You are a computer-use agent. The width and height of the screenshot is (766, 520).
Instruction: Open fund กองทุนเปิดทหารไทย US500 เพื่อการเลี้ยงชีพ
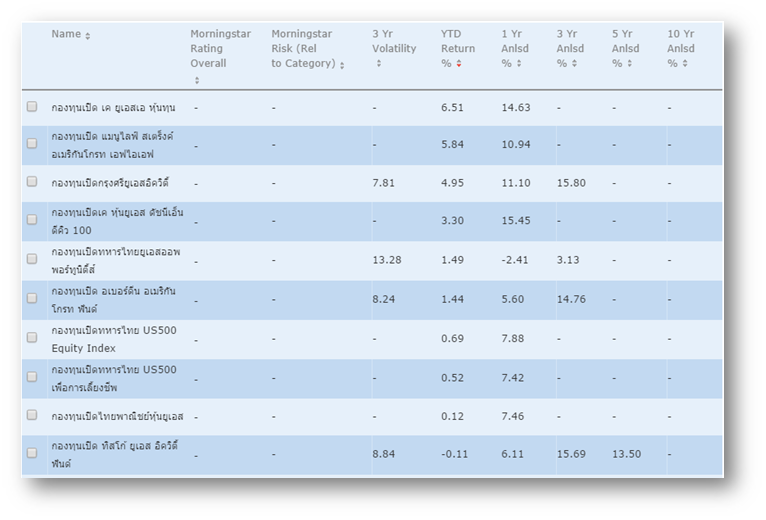[114, 377]
